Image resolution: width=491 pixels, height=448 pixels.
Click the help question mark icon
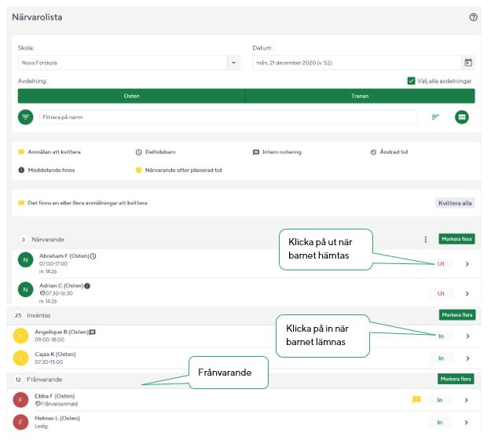point(473,17)
